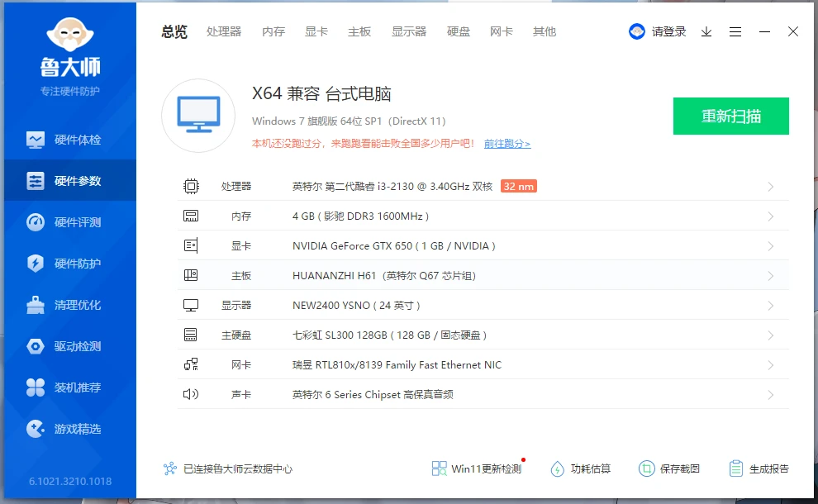The width and height of the screenshot is (818, 504).
Task: Expand the RTL810x network row chevron
Action: [771, 365]
